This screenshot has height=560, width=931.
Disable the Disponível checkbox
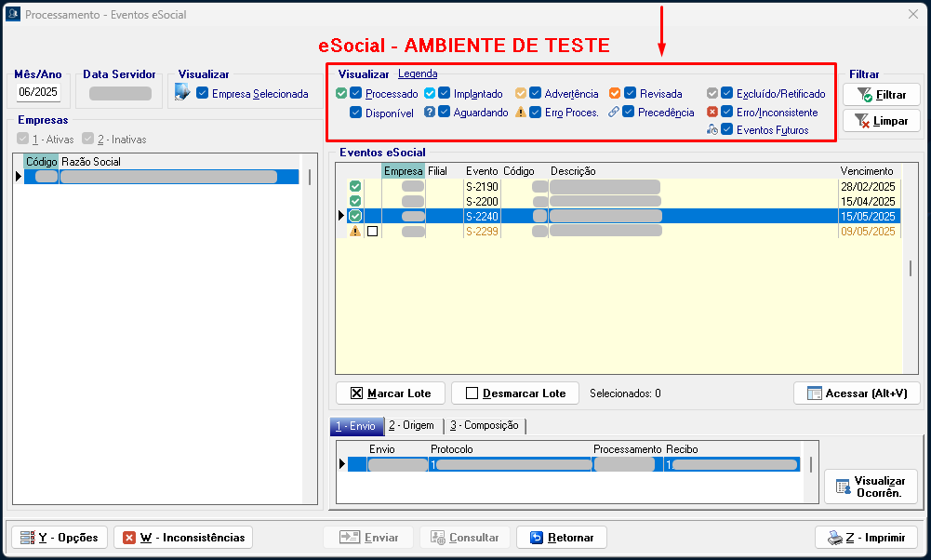(356, 113)
